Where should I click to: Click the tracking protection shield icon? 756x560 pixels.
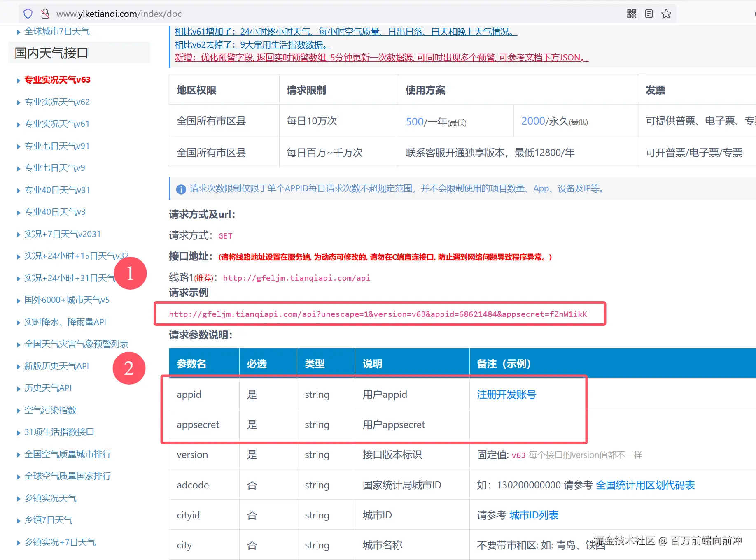point(28,13)
